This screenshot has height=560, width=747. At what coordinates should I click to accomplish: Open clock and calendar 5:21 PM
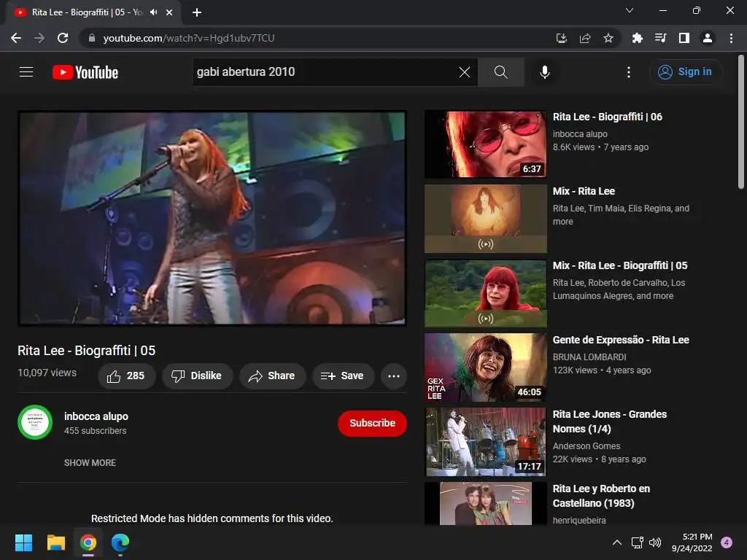point(692,542)
